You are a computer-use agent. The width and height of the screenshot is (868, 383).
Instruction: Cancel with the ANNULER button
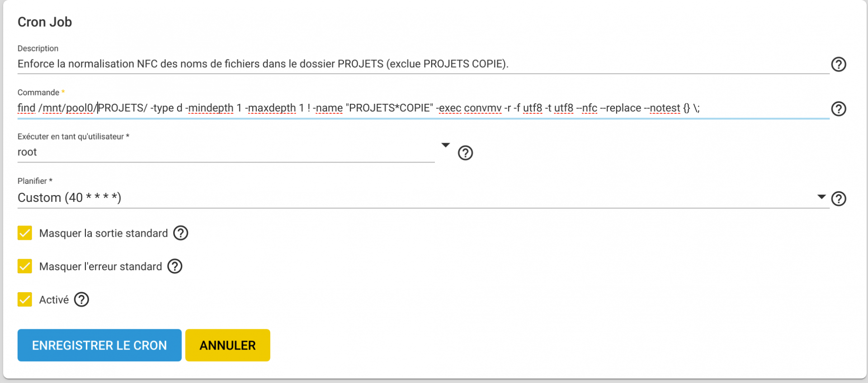coord(228,345)
